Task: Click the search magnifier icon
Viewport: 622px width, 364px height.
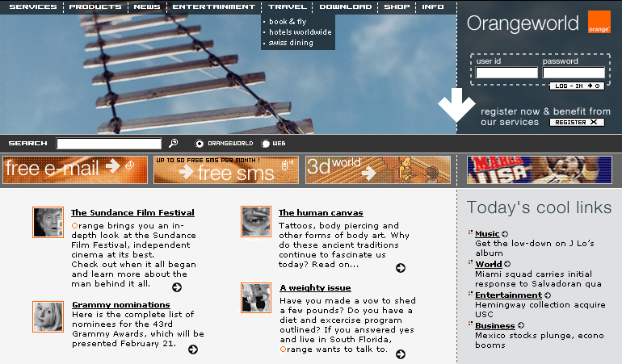Action: (x=174, y=143)
